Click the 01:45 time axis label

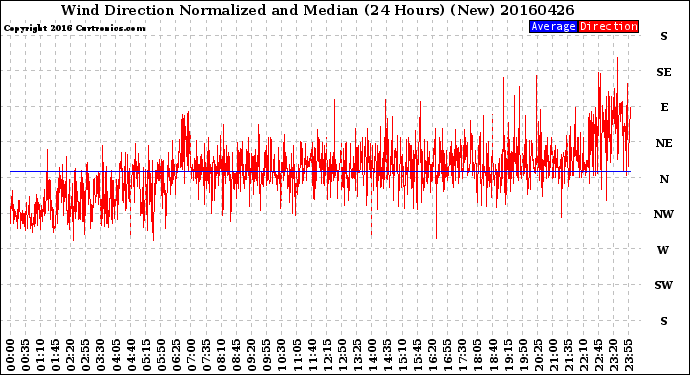(x=56, y=355)
